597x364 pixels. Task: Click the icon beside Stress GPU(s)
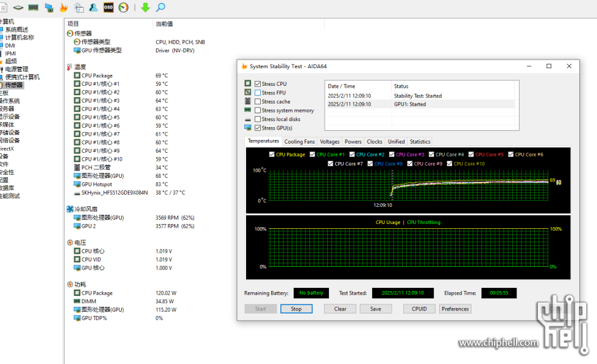(248, 128)
